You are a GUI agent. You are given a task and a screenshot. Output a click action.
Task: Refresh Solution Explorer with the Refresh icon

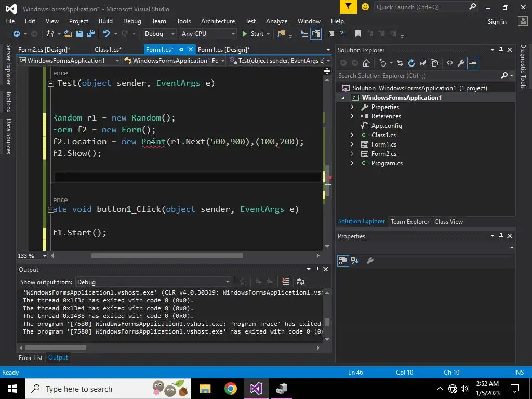(x=411, y=63)
